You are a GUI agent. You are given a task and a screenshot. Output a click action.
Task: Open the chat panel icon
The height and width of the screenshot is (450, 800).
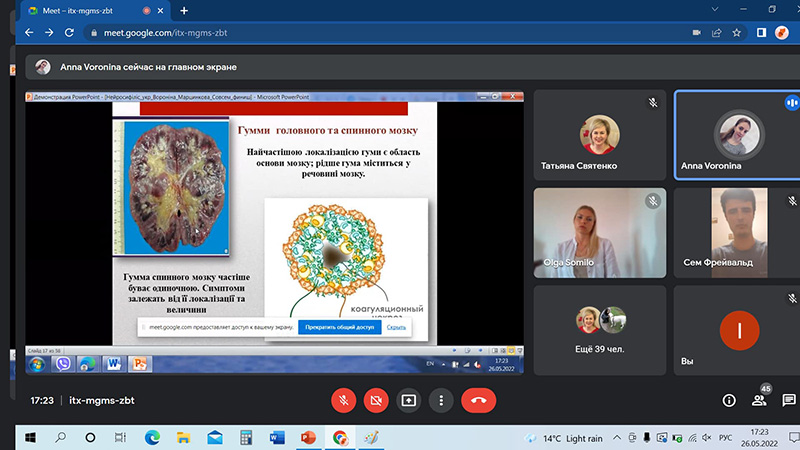point(789,400)
